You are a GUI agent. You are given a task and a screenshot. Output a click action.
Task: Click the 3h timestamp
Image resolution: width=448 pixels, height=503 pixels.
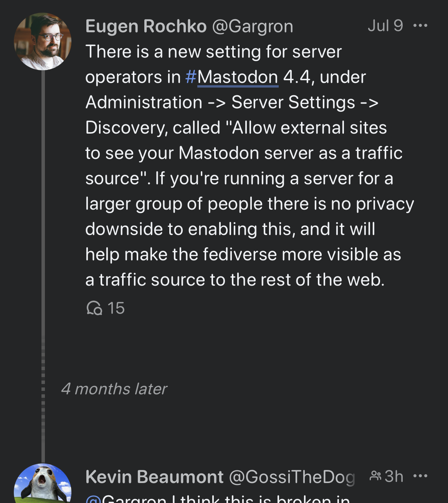[x=394, y=477]
